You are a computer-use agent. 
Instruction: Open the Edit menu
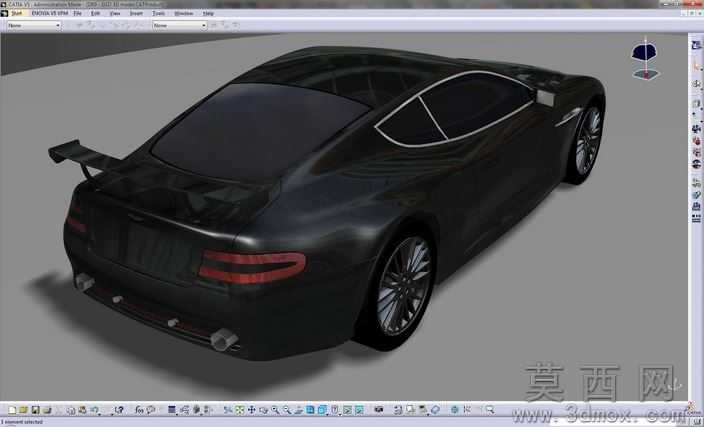coord(95,13)
